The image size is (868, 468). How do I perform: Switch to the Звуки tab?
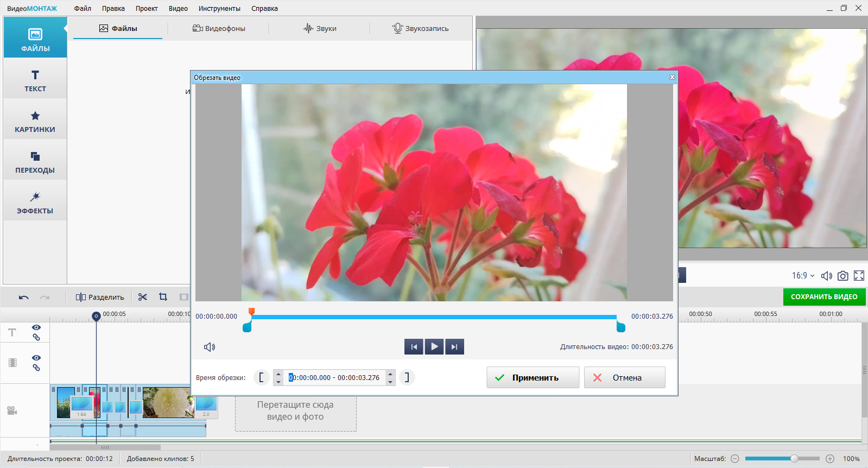click(320, 28)
